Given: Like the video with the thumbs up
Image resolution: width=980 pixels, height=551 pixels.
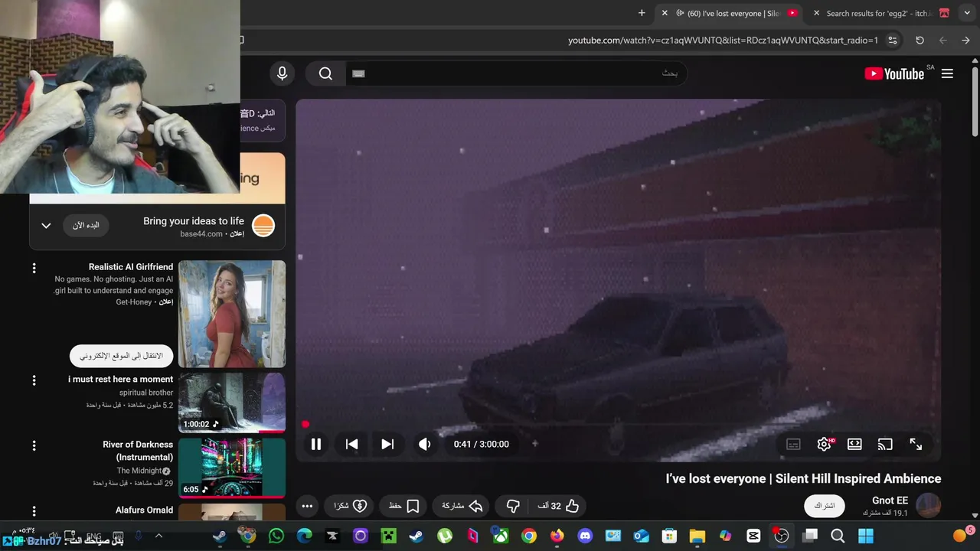Looking at the screenshot, I should [x=559, y=506].
